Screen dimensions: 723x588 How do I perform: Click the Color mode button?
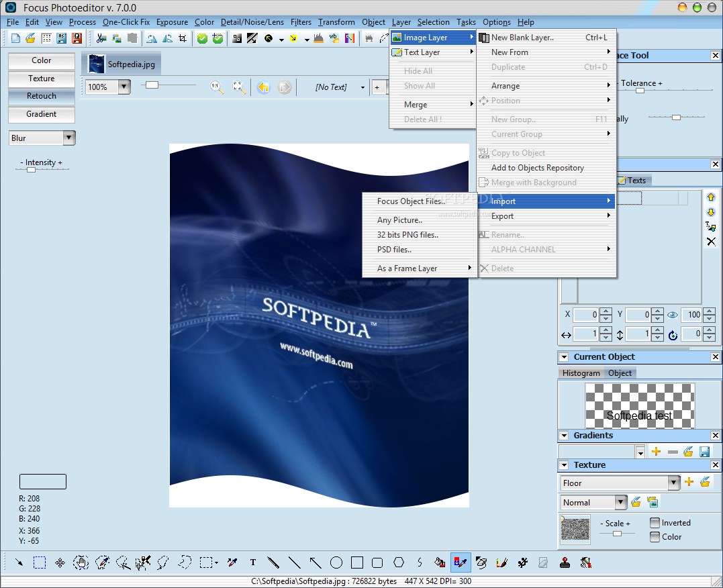42,60
